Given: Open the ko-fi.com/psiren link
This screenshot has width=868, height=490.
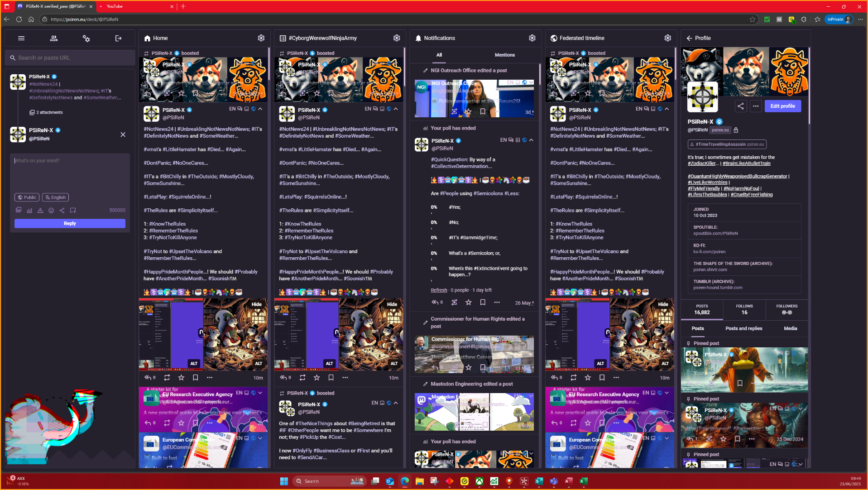Looking at the screenshot, I should (709, 252).
